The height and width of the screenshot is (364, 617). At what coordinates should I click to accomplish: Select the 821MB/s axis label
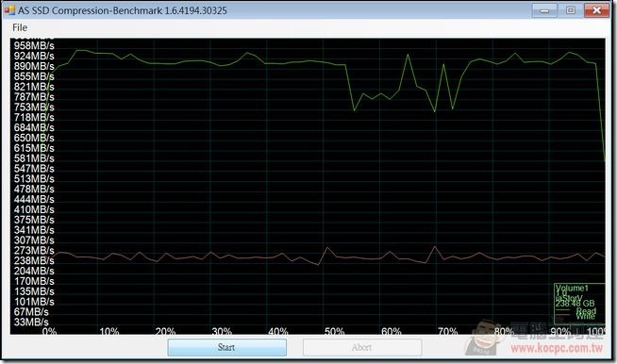click(34, 87)
